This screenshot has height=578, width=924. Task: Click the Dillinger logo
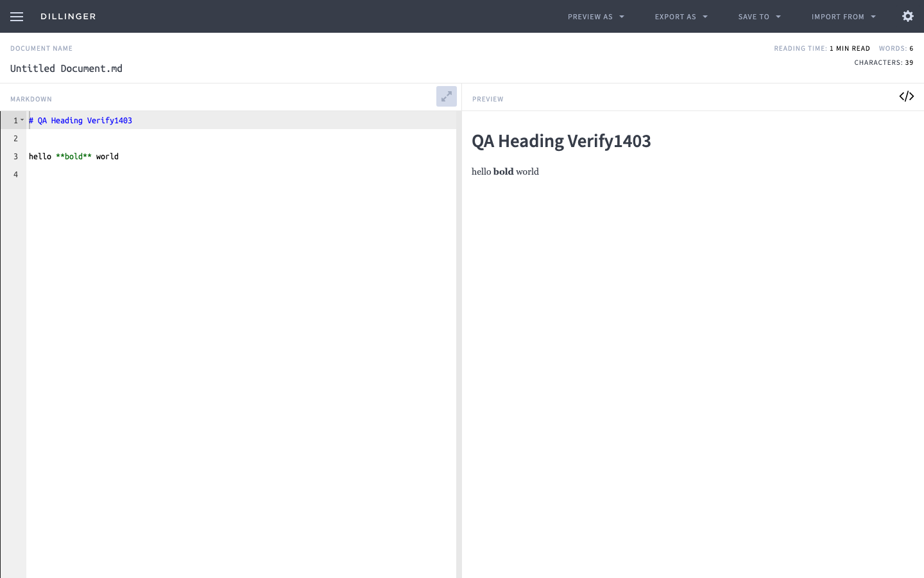[x=68, y=17]
